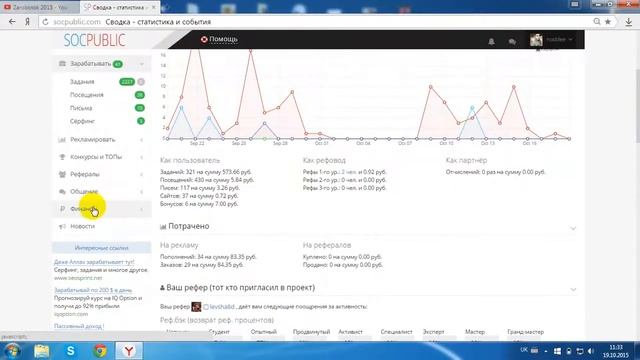
Task: Click the Интересные ссылки header bar
Action: 102,248
